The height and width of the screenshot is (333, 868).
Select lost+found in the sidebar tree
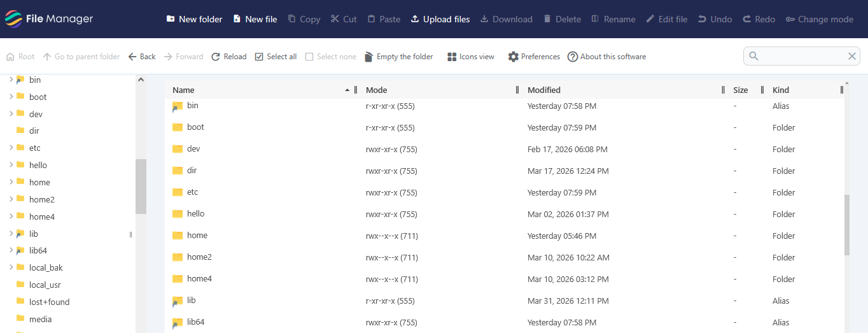(49, 302)
